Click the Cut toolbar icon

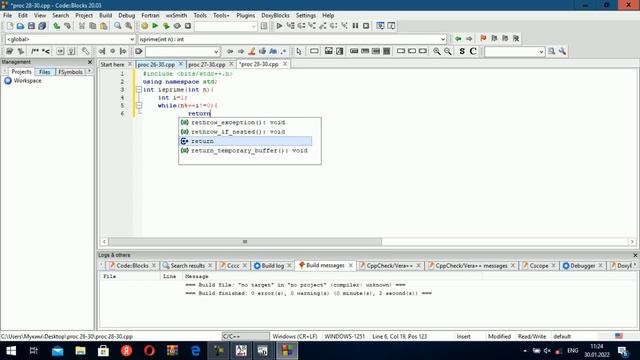pos(82,26)
